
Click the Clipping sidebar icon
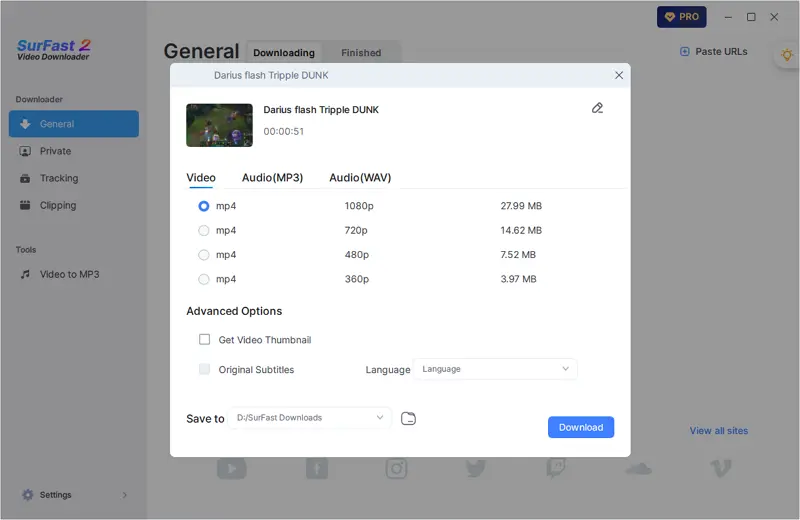(24, 205)
